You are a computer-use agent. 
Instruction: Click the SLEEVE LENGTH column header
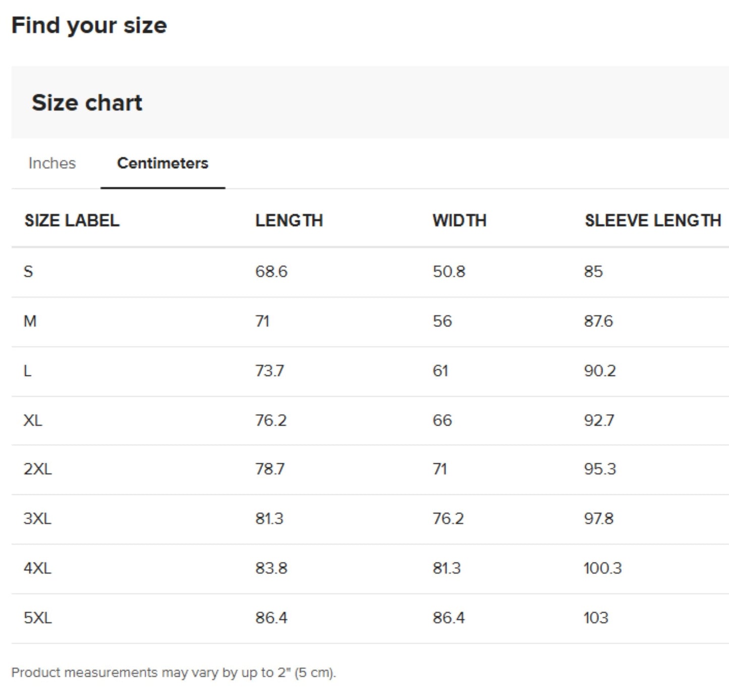[x=652, y=221]
